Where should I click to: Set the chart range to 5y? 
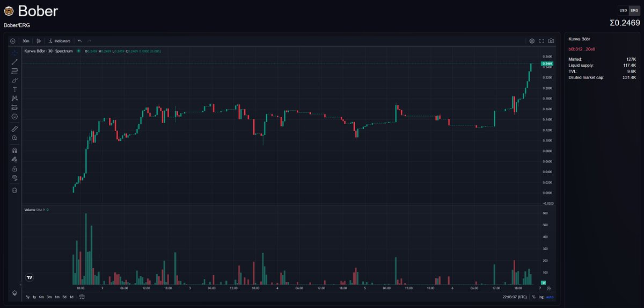[27, 297]
